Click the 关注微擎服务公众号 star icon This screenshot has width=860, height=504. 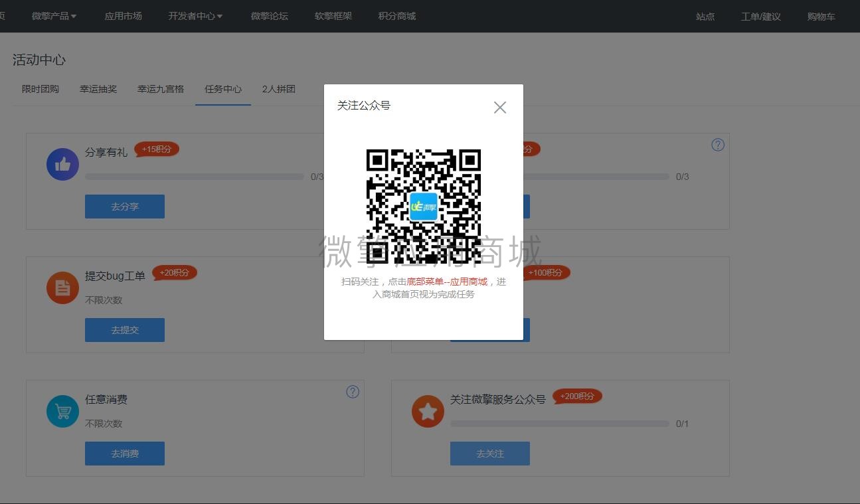tap(428, 411)
